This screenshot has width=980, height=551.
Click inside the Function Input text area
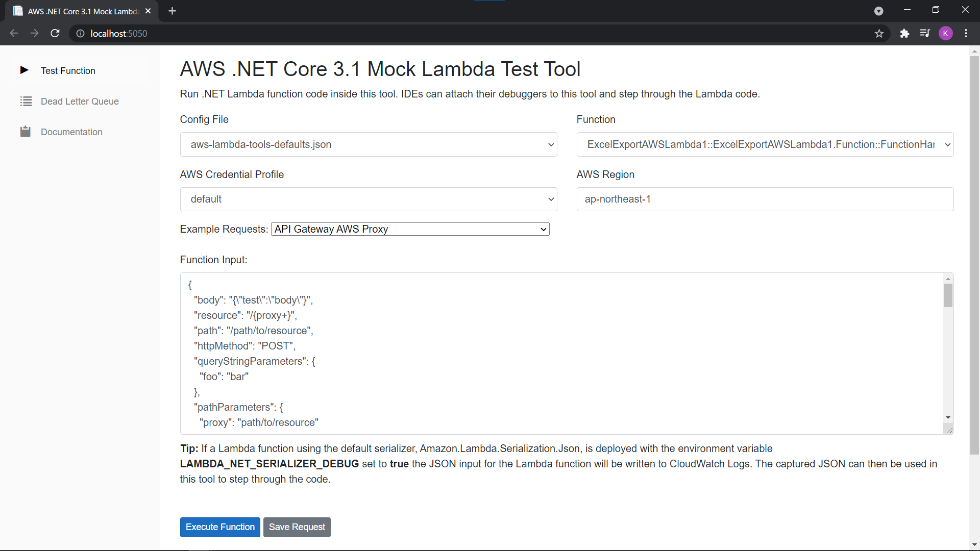561,353
